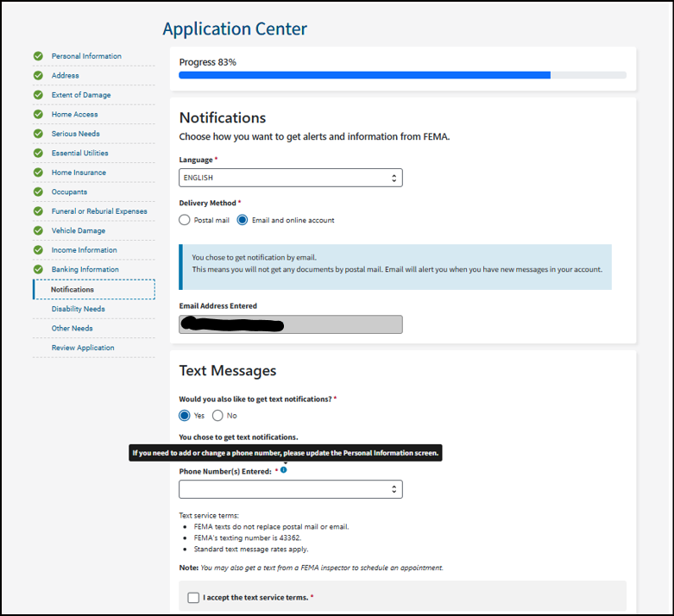The width and height of the screenshot is (674, 616).
Task: Open the Review Application step
Action: [x=82, y=348]
